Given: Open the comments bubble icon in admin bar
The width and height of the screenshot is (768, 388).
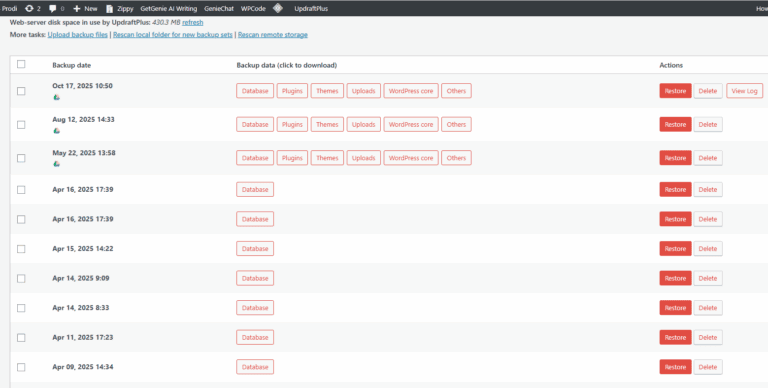Looking at the screenshot, I should pos(53,8).
